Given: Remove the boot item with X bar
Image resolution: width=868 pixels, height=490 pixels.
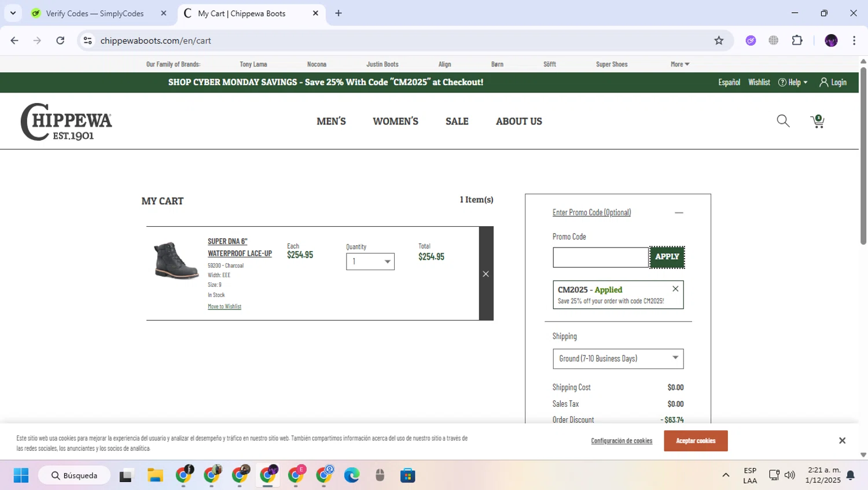Looking at the screenshot, I should (486, 274).
